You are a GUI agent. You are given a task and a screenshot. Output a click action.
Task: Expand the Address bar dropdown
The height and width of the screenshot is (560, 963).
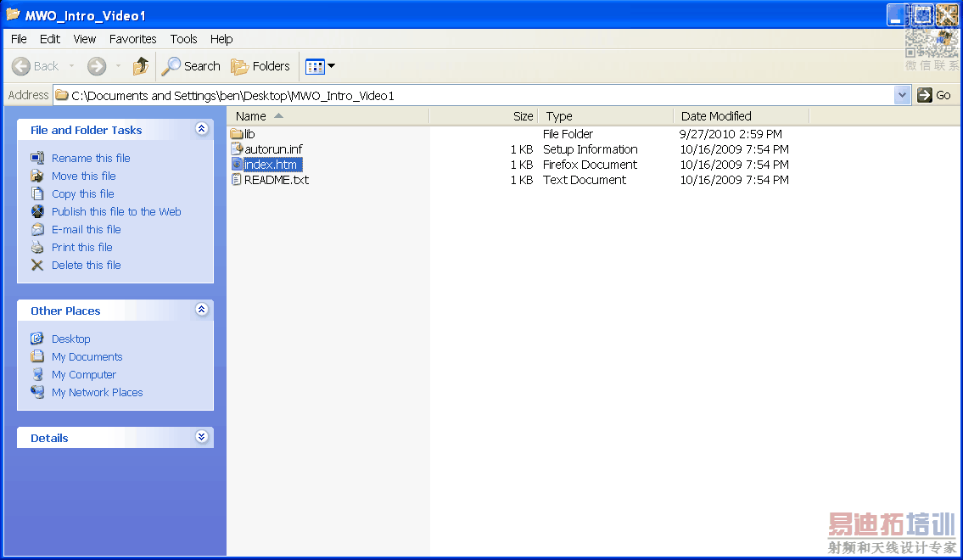pyautogui.click(x=902, y=95)
